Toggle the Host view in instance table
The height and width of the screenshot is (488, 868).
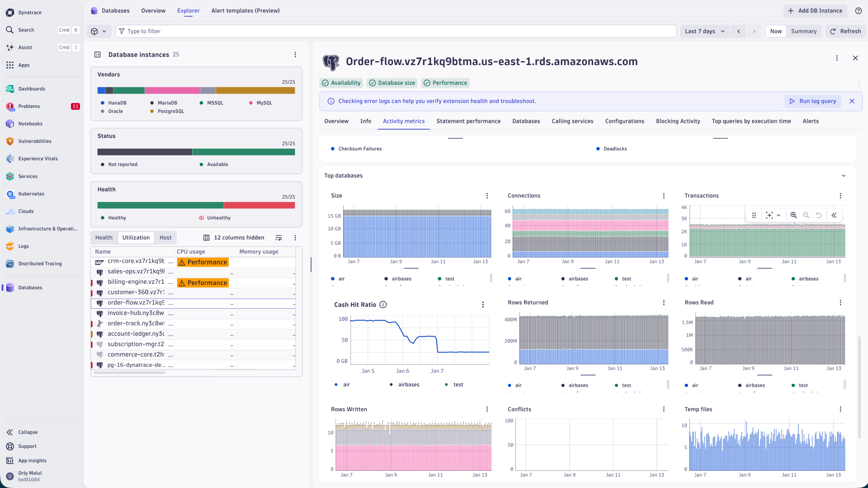pyautogui.click(x=165, y=238)
